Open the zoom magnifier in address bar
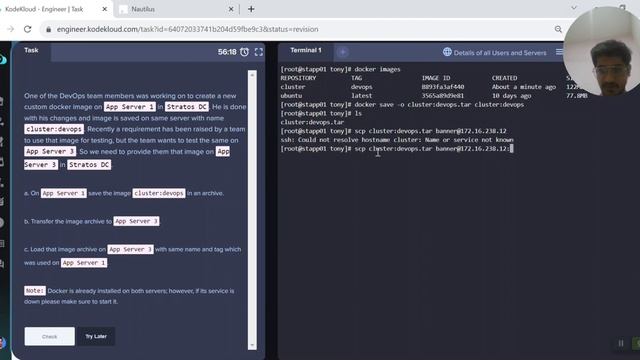The image size is (640, 360). 558,29
